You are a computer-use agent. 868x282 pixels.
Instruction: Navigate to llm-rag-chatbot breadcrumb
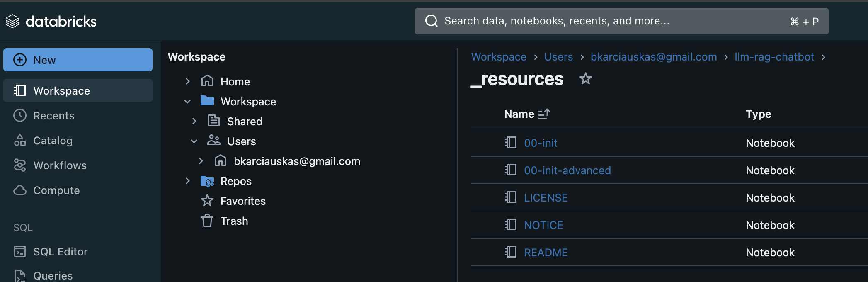coord(774,57)
